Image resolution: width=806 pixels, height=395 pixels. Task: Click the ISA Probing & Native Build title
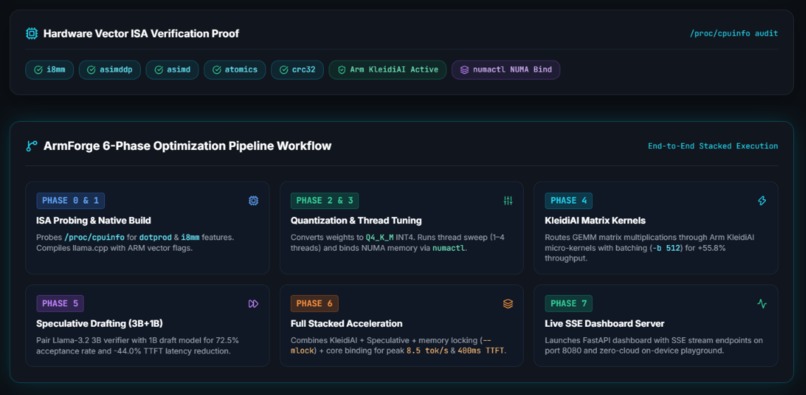point(94,221)
